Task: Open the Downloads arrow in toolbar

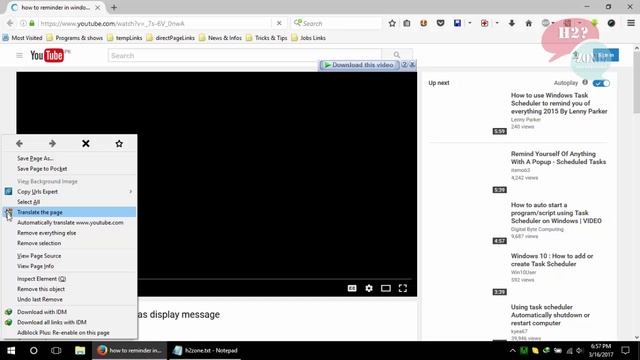Action: click(x=511, y=23)
